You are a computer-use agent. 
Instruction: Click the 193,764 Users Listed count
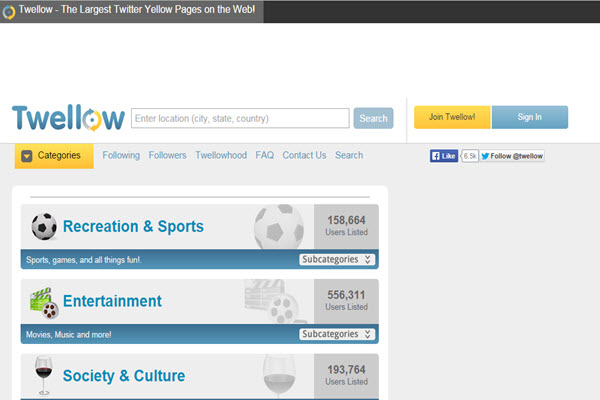click(346, 375)
